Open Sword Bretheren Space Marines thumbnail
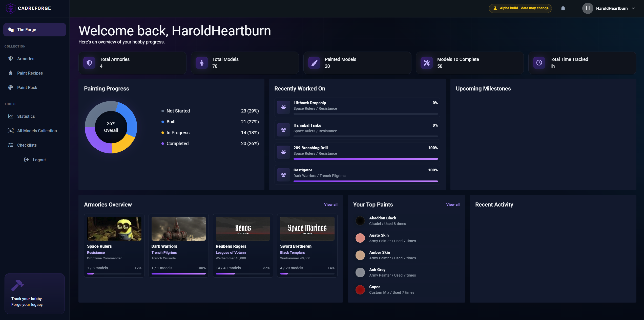 [307, 228]
